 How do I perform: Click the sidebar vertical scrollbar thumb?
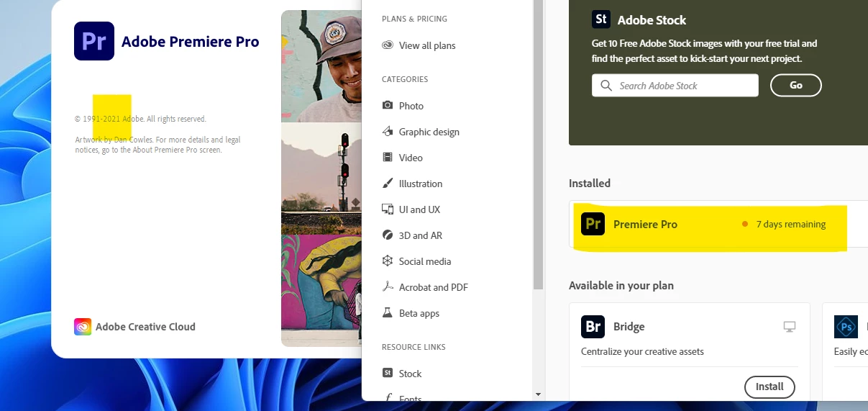[x=538, y=144]
